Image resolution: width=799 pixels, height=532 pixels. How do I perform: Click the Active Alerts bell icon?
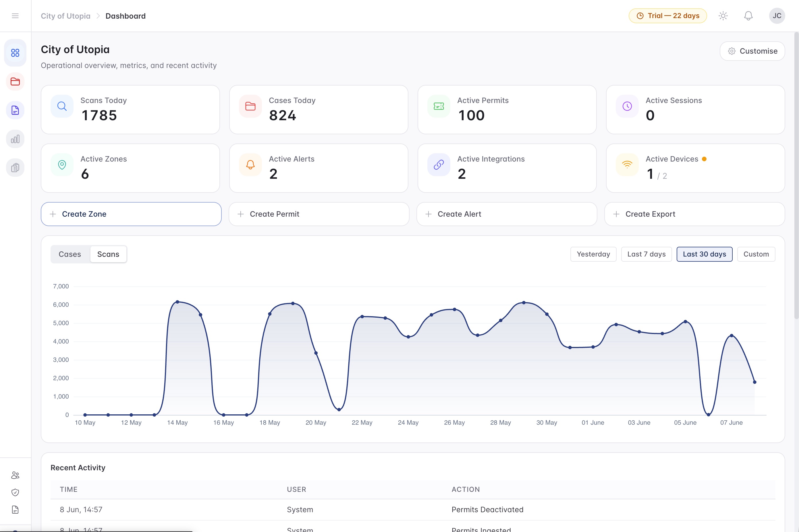pos(250,165)
